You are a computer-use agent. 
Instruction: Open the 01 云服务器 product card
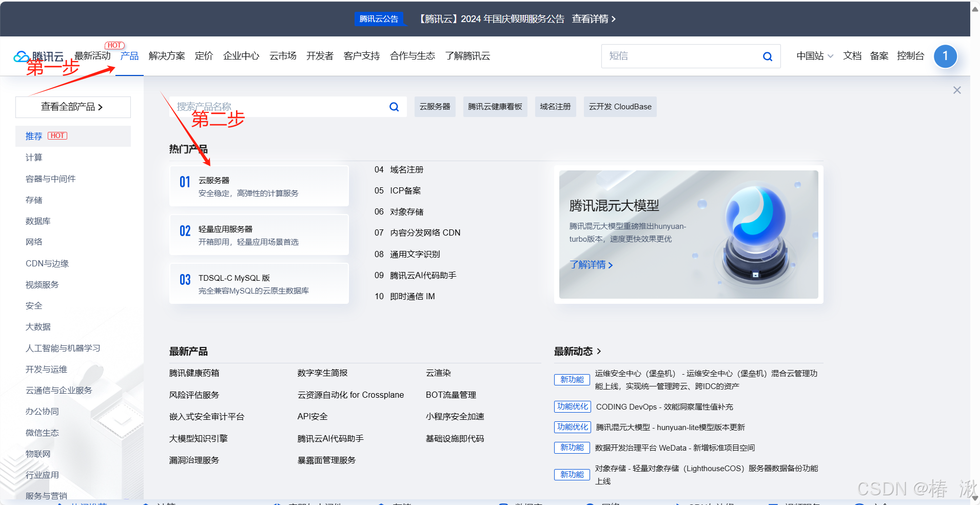coord(259,186)
